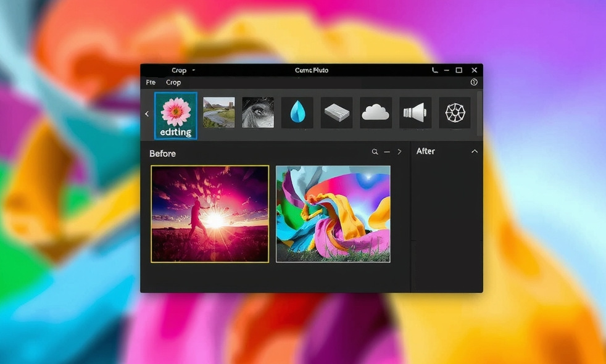
Task: Select the geometric polyhedron sphere icon
Action: [x=455, y=112]
